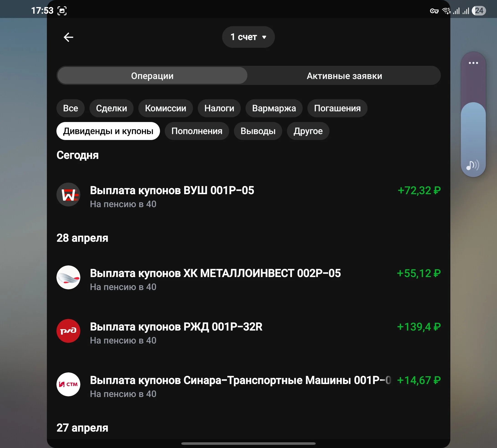The height and width of the screenshot is (448, 497).
Task: Tap the 27 апреля date header
Action: [82, 428]
